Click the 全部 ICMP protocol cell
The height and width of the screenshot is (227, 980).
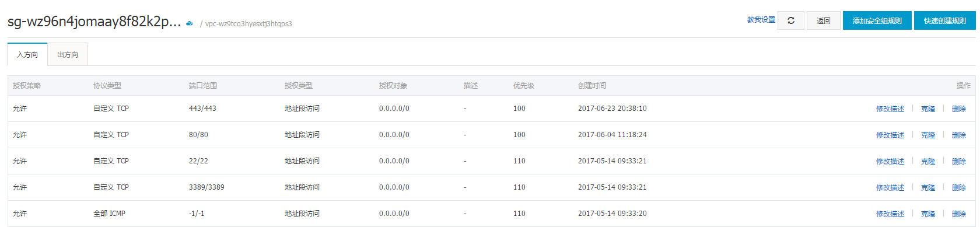click(109, 214)
